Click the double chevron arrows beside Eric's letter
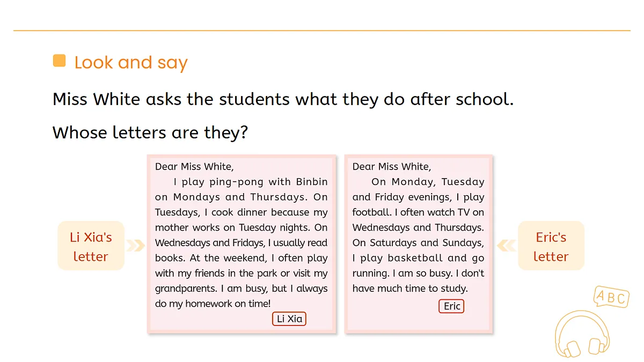 (507, 246)
